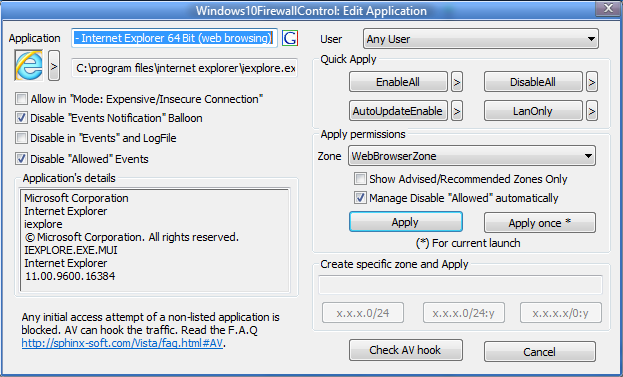The height and width of the screenshot is (377, 623).
Task: Click the Cancel button
Action: [x=540, y=352]
